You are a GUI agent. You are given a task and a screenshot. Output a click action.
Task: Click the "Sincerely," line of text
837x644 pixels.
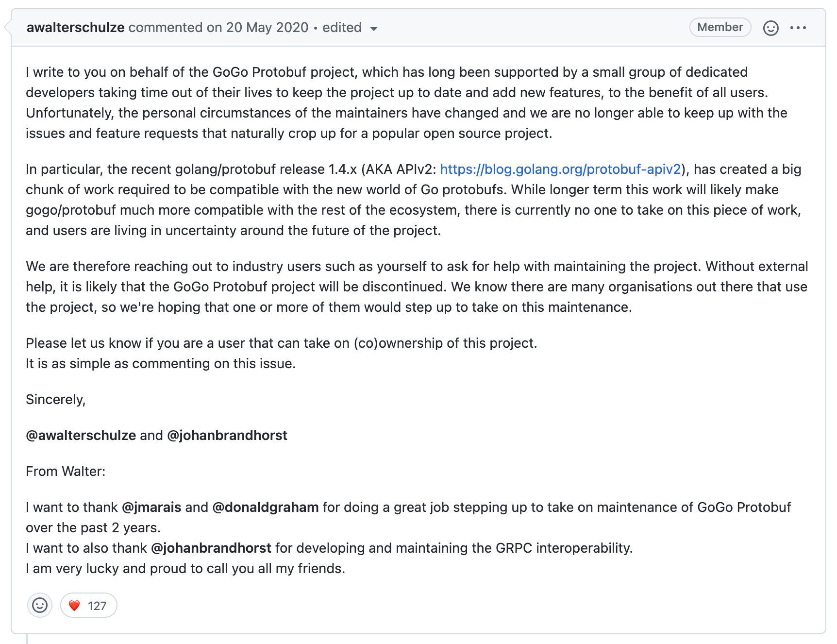tap(56, 399)
